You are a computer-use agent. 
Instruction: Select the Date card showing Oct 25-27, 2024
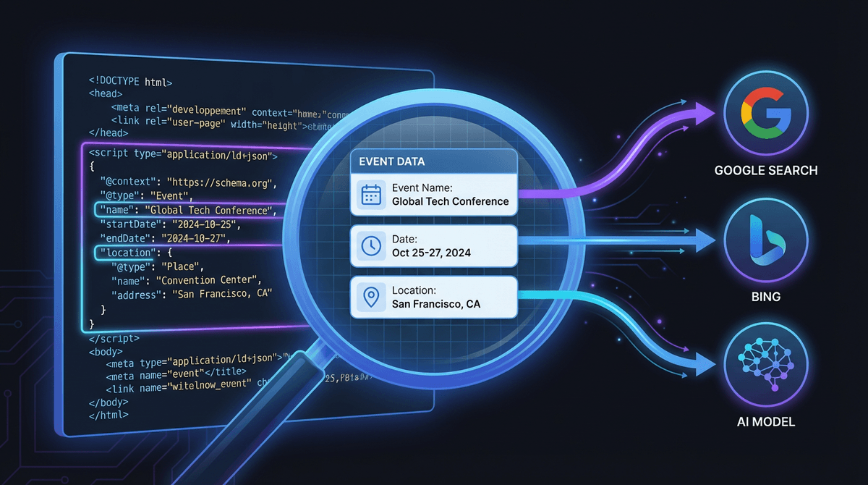click(433, 245)
